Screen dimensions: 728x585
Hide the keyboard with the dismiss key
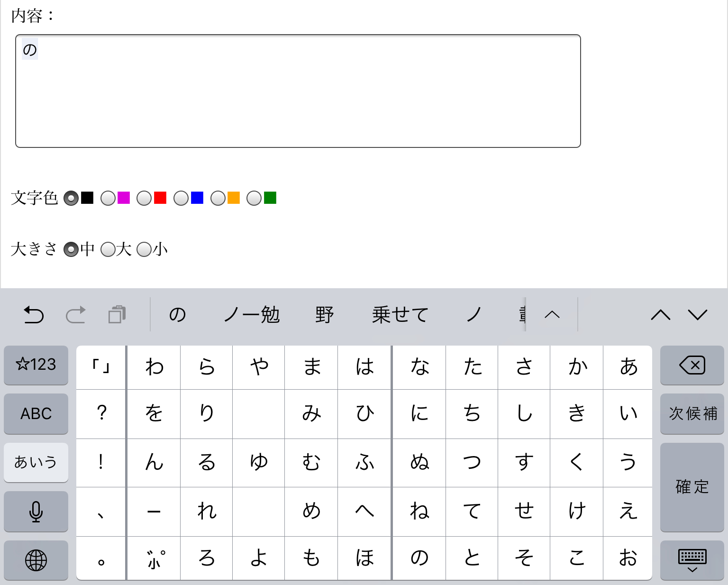pos(692,560)
